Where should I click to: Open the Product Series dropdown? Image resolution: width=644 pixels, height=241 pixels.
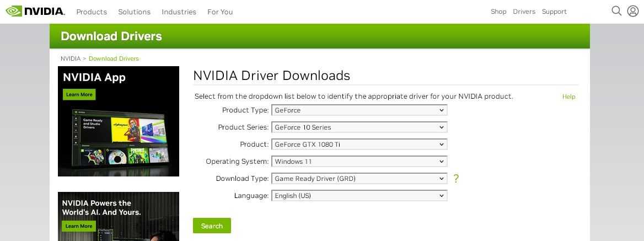[x=359, y=127]
